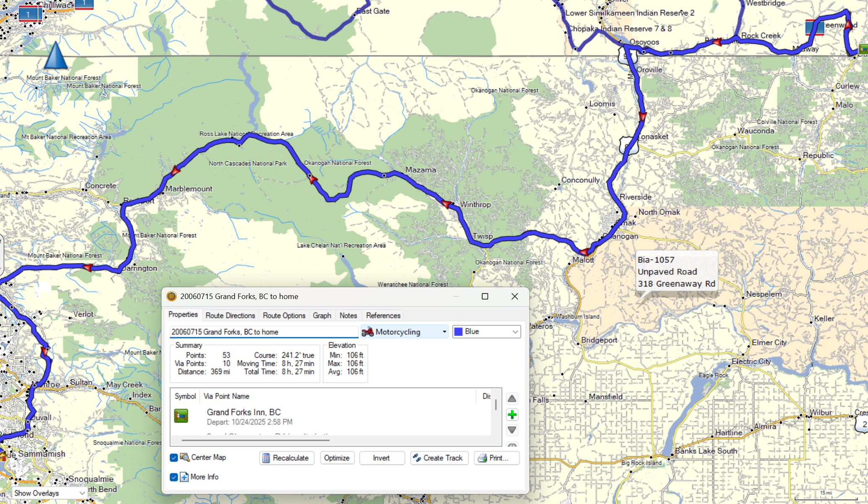Click the Grand Forks Inn lodging symbol

tap(181, 416)
